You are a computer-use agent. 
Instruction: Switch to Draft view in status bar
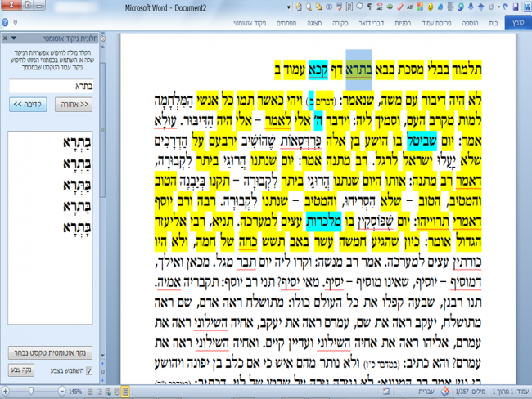(90, 392)
